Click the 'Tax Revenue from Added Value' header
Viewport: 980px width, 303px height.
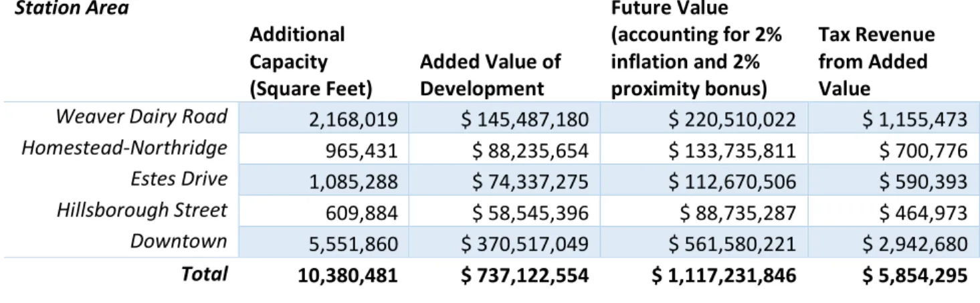tap(876, 62)
